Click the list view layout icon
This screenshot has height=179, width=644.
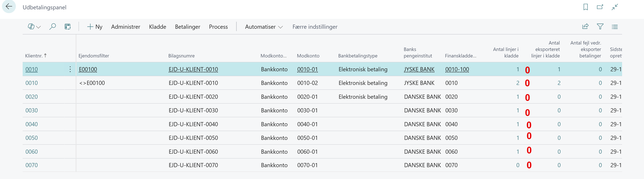[615, 26]
